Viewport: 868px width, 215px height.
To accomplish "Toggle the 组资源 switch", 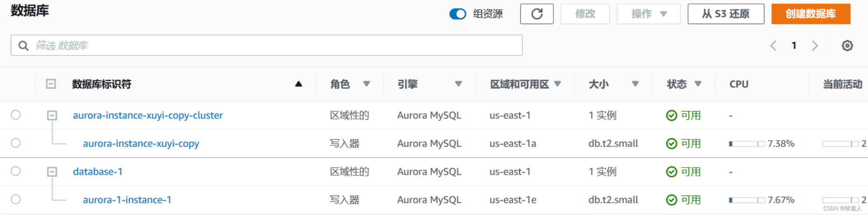I will (457, 14).
